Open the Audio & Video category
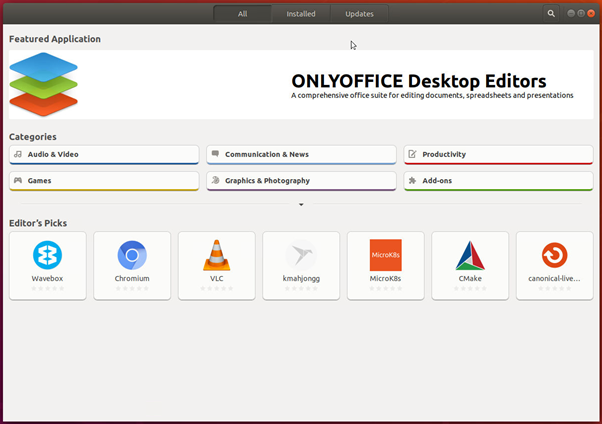Viewport: 602px width, 424px height. (104, 154)
